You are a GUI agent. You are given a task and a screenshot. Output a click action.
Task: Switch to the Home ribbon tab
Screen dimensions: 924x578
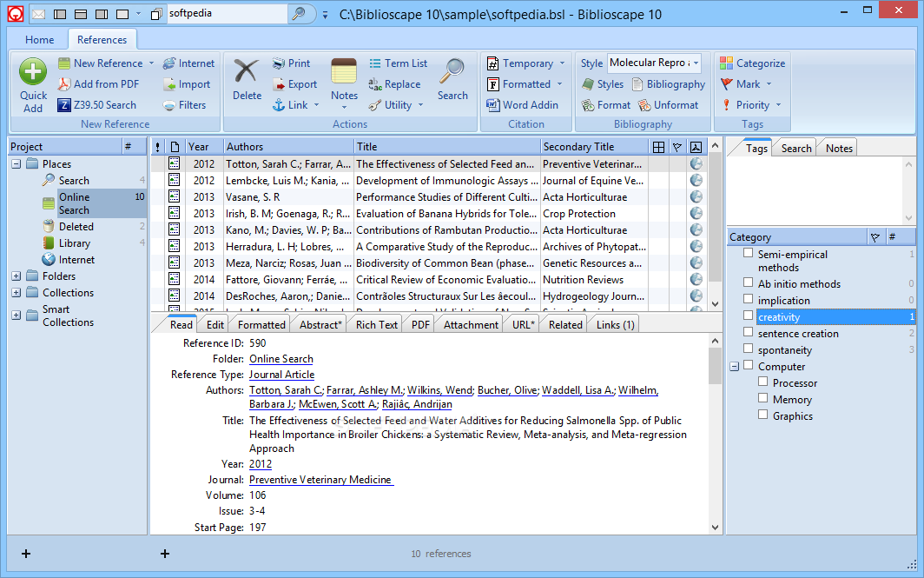point(39,39)
